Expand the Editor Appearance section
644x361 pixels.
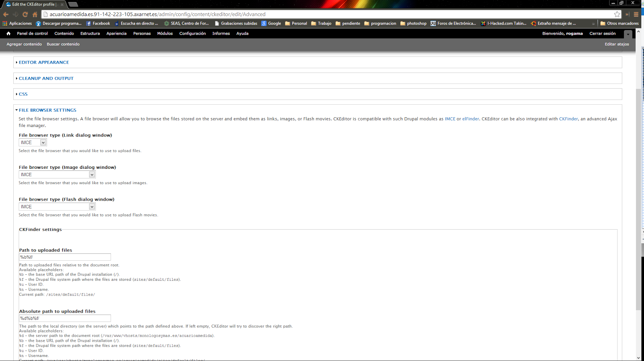click(44, 62)
